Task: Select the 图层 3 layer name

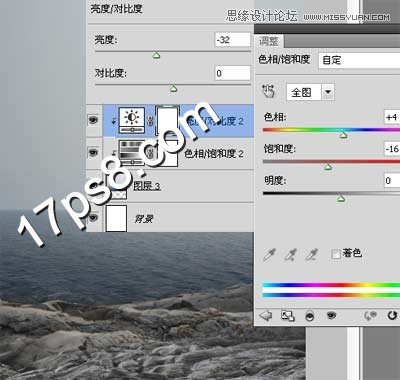Action: (147, 186)
